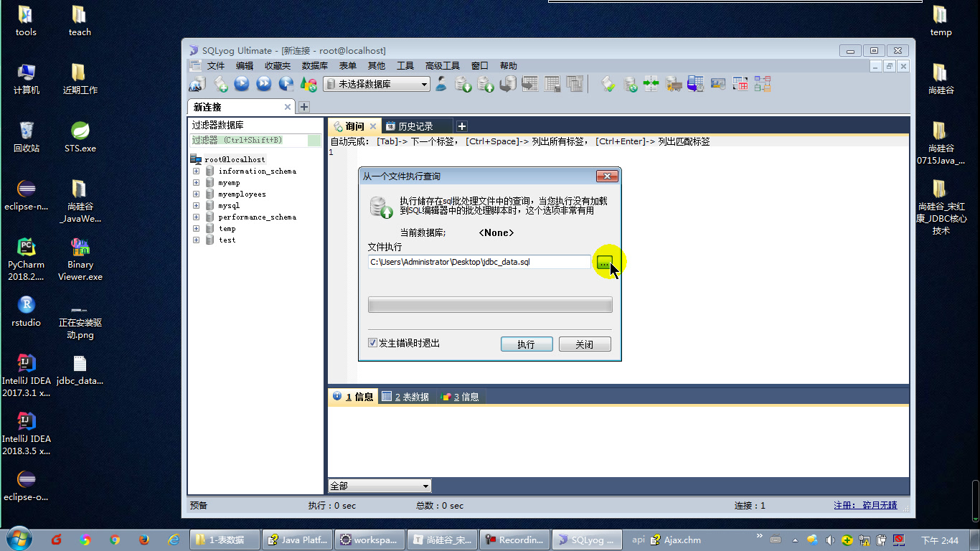Click the root@localhost server node
This screenshot has height=551, width=980.
point(234,159)
